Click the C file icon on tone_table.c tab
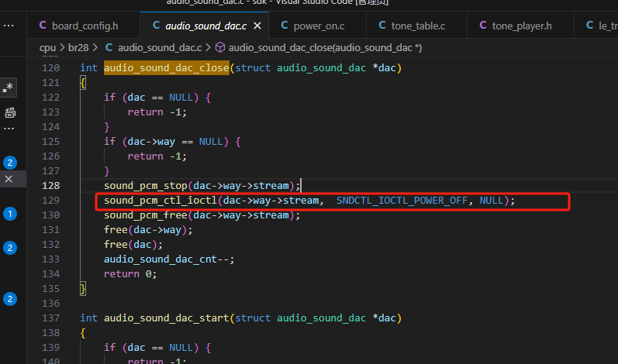 click(382, 26)
